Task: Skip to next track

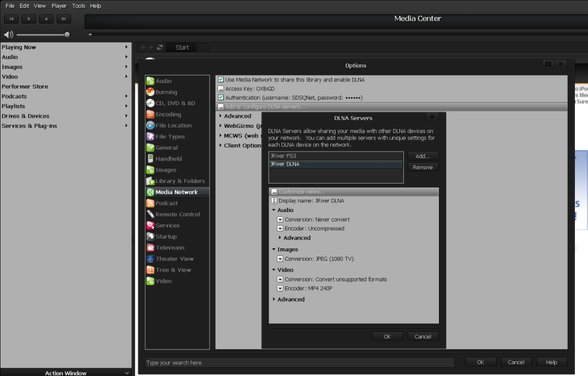Action: 64,19
